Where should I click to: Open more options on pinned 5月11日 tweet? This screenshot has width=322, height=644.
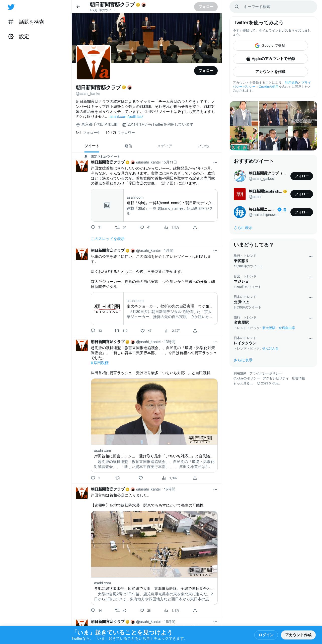click(x=215, y=162)
